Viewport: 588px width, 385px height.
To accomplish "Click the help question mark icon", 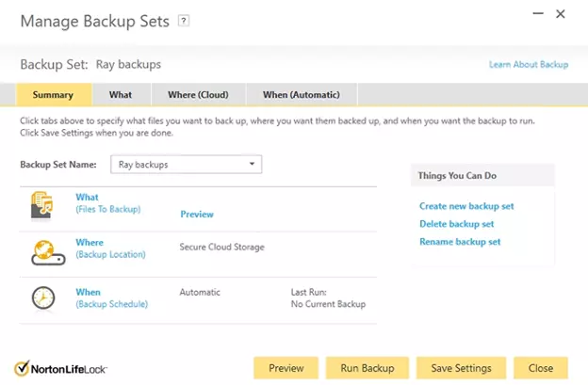I will click(184, 20).
